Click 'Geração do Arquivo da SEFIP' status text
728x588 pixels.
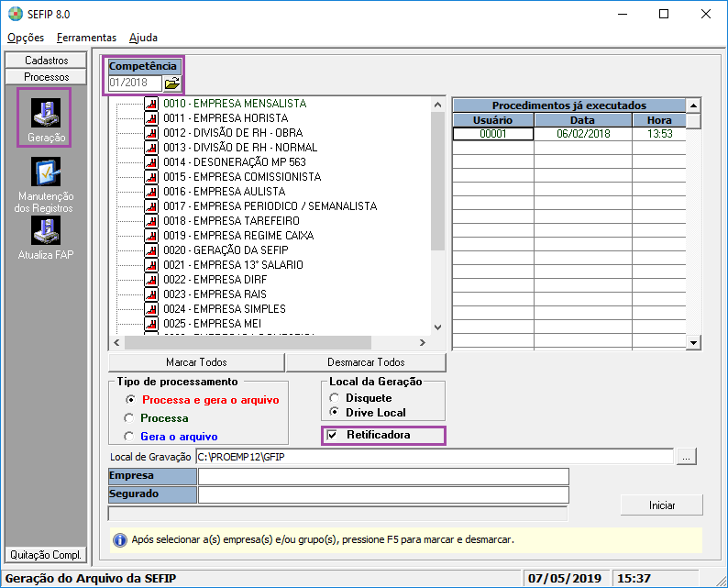click(x=91, y=579)
